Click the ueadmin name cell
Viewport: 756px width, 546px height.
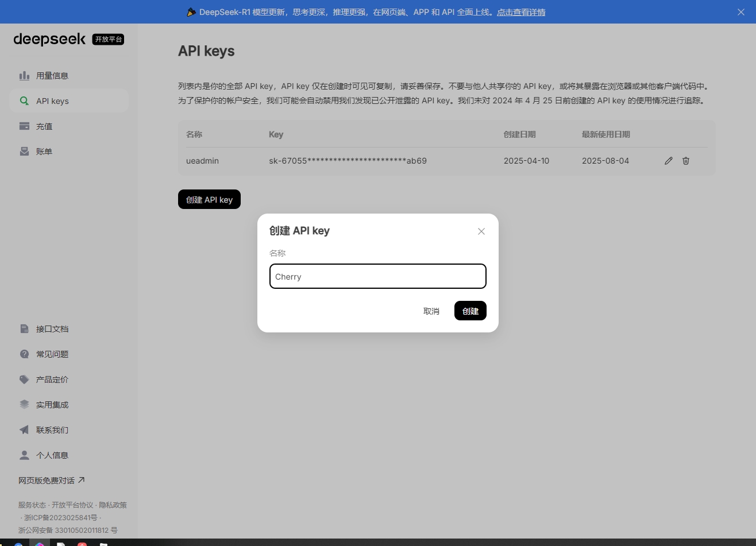tap(202, 161)
